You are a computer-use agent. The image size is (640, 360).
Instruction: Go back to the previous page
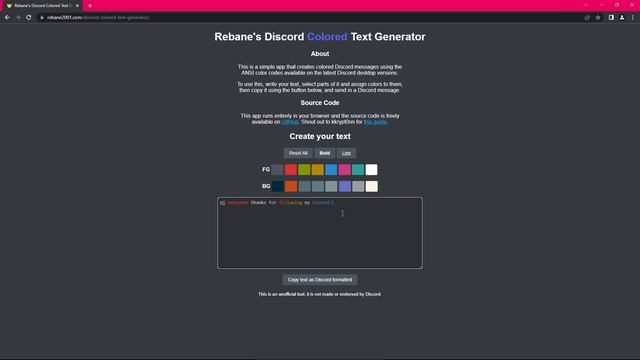click(x=7, y=18)
